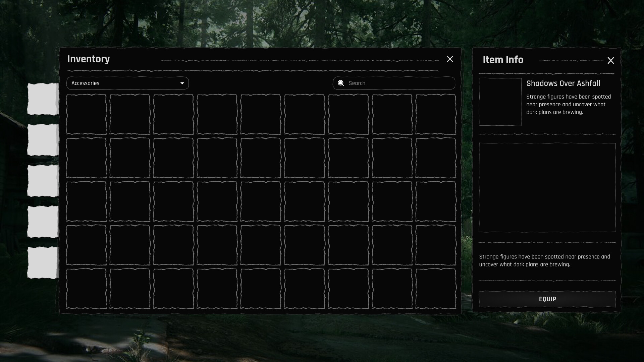Click the top-left inventory slot

pyautogui.click(x=86, y=114)
